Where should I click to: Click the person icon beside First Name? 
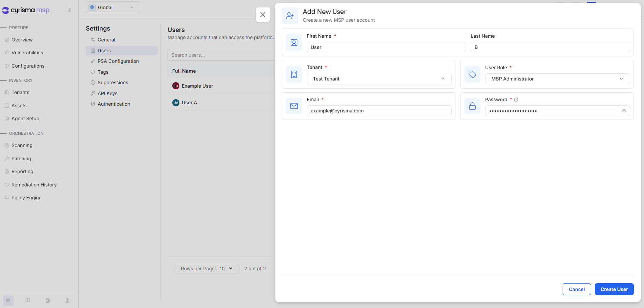tap(294, 42)
